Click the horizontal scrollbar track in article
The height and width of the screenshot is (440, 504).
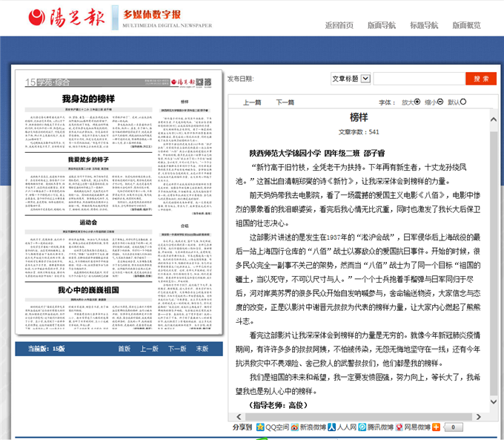point(359,416)
